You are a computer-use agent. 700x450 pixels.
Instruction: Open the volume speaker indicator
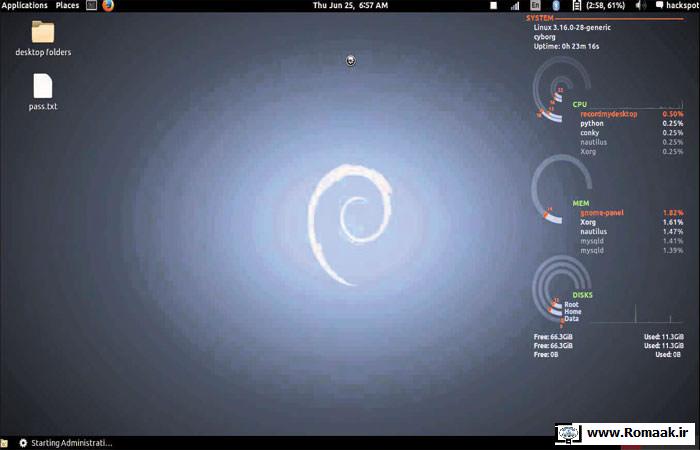point(641,5)
